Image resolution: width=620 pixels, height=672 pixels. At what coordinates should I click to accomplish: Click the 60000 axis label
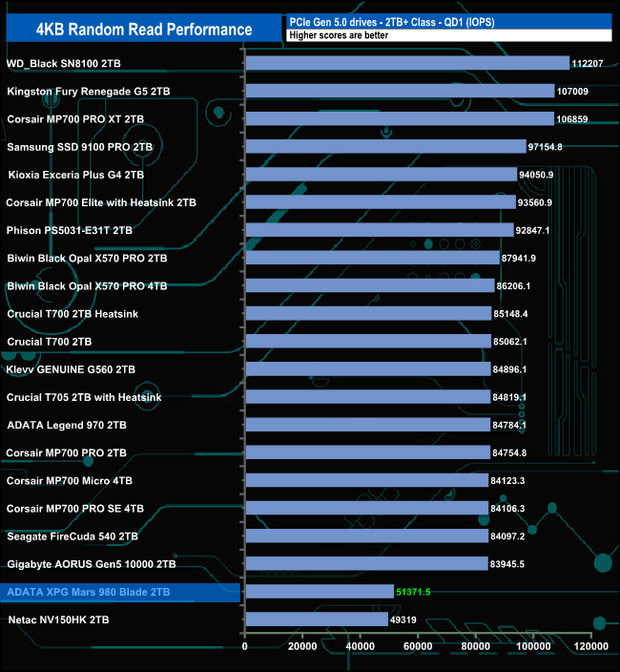tap(418, 646)
